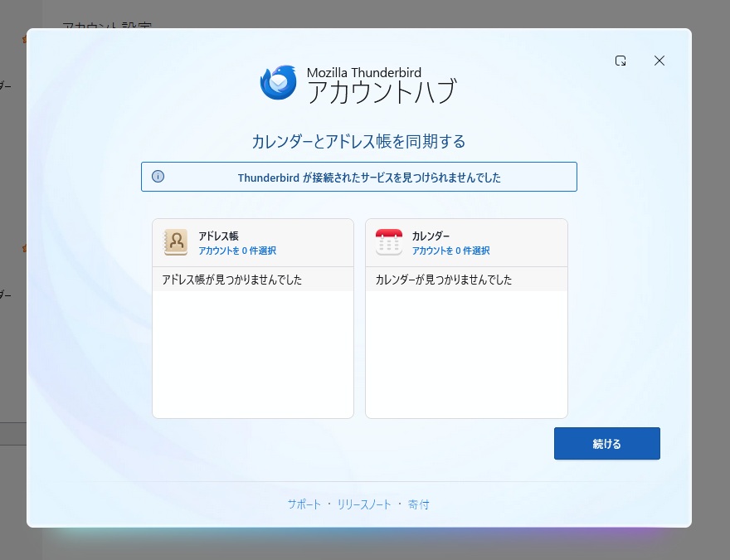The image size is (730, 560).
Task: Click the カレンダーが見つかりませんでした message
Action: pyautogui.click(x=444, y=280)
